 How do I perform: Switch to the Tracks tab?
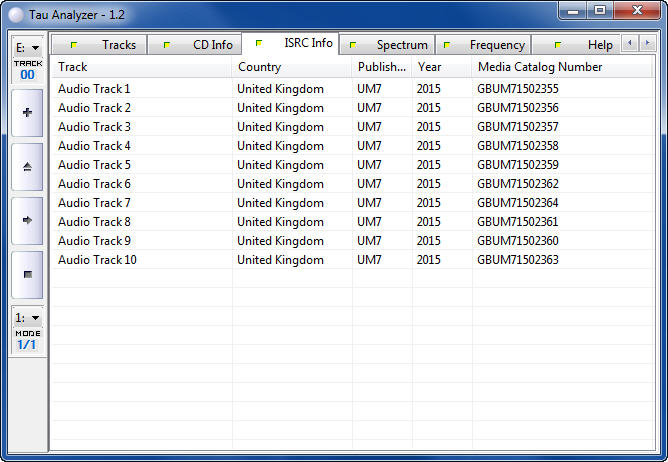(x=108, y=45)
